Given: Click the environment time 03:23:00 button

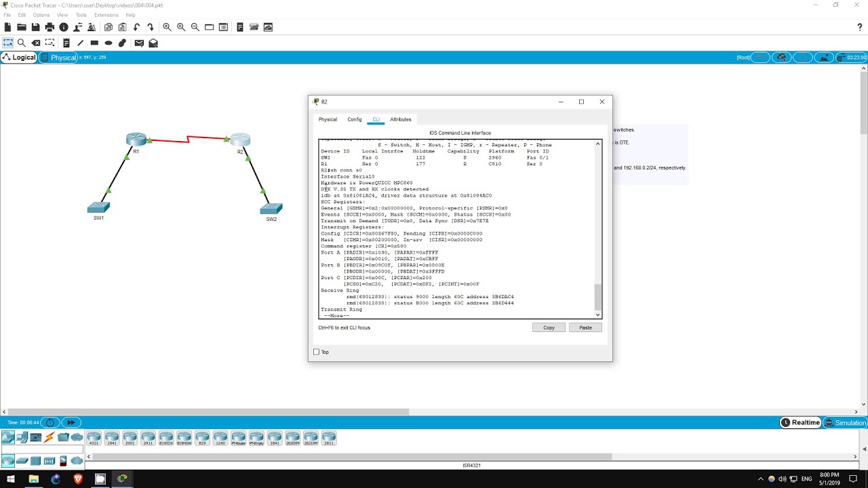Looking at the screenshot, I should tap(852, 58).
